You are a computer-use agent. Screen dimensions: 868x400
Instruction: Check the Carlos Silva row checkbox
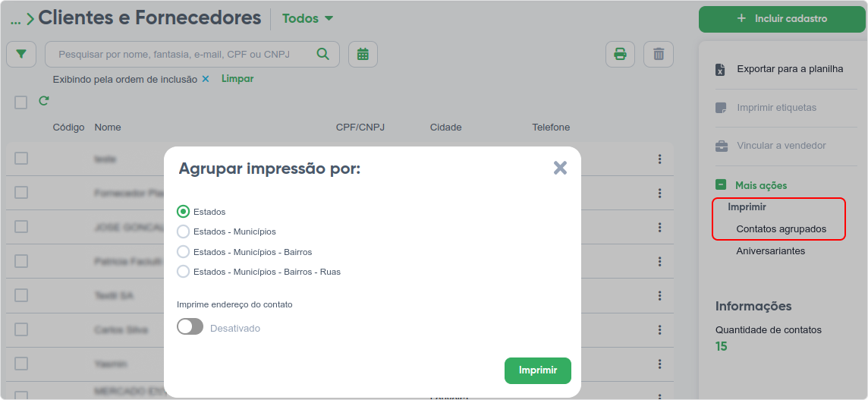click(x=21, y=329)
